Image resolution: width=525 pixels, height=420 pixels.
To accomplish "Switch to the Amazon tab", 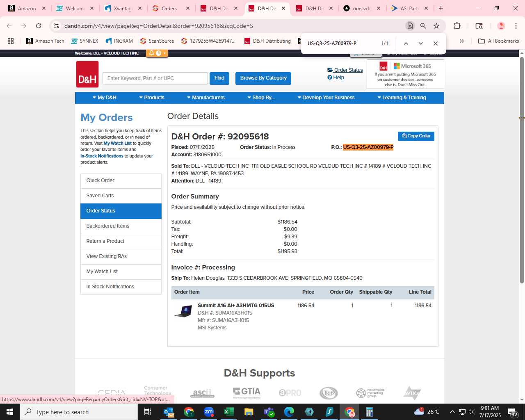I will click(x=27, y=8).
